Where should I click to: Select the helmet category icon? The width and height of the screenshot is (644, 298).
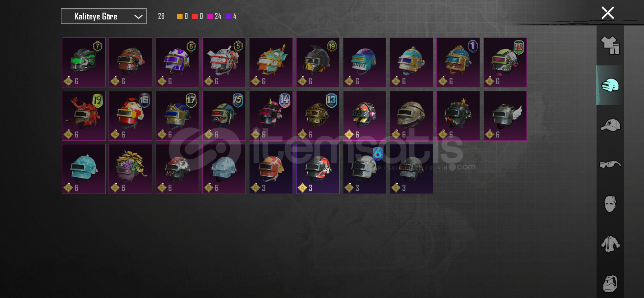610,85
